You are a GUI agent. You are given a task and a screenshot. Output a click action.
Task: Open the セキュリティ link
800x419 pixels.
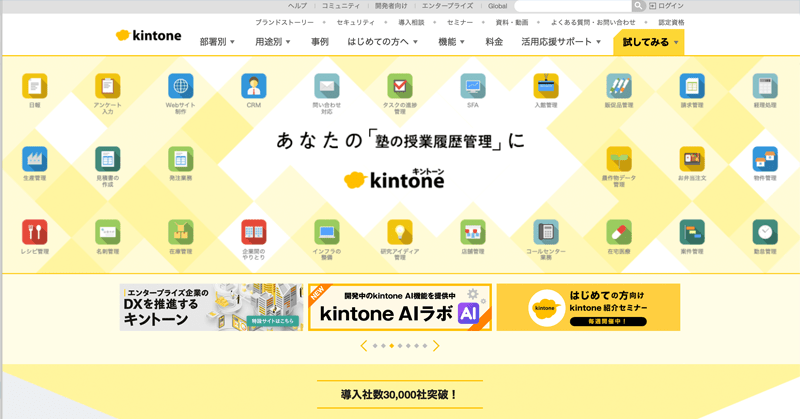(x=356, y=22)
